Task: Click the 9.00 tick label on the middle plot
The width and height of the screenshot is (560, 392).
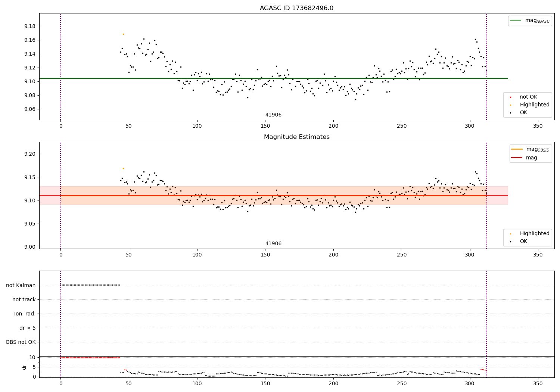Action: 30,247
